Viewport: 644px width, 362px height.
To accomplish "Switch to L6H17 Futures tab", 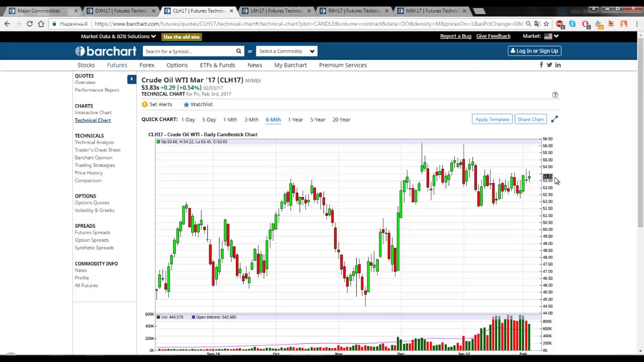I will pyautogui.click(x=276, y=11).
